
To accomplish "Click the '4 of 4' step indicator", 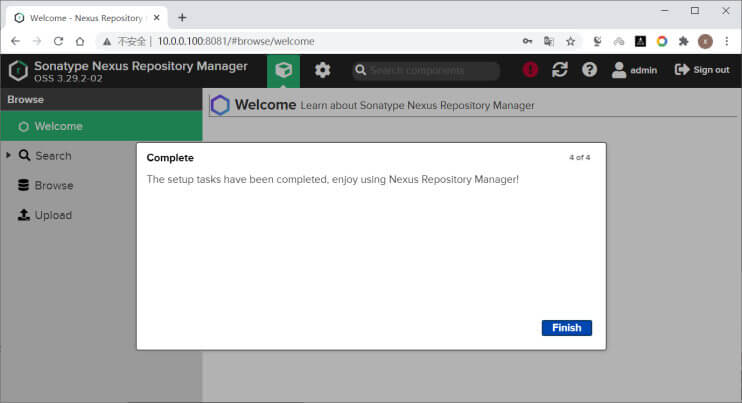I will click(x=579, y=158).
